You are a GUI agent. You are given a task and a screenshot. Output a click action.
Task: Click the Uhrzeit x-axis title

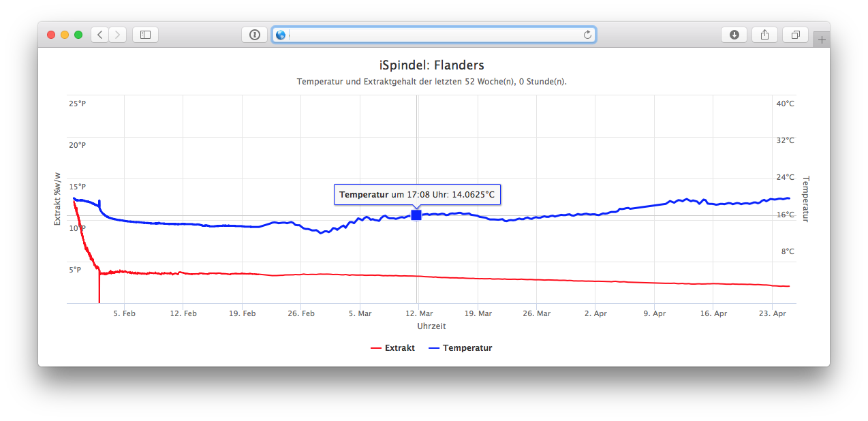click(x=431, y=326)
